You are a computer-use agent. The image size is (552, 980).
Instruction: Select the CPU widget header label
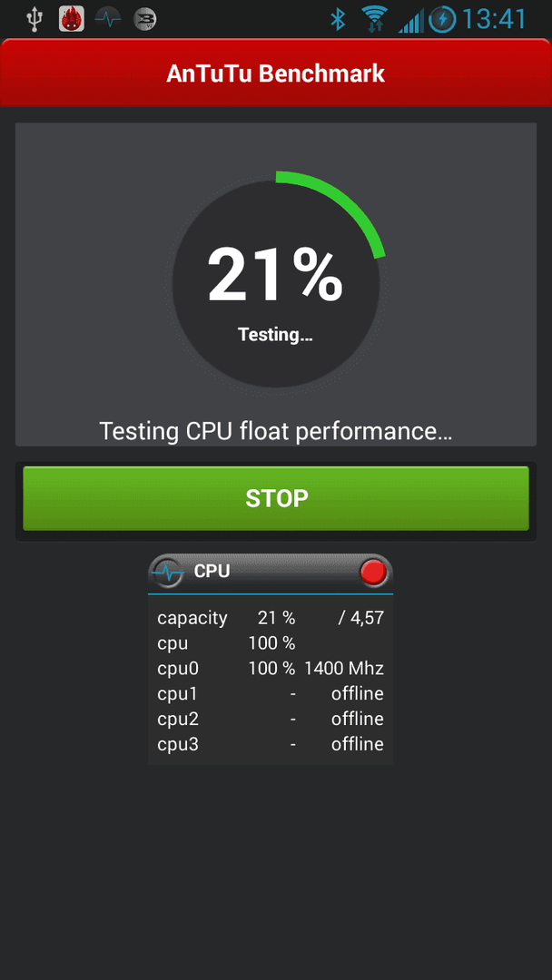tap(212, 571)
